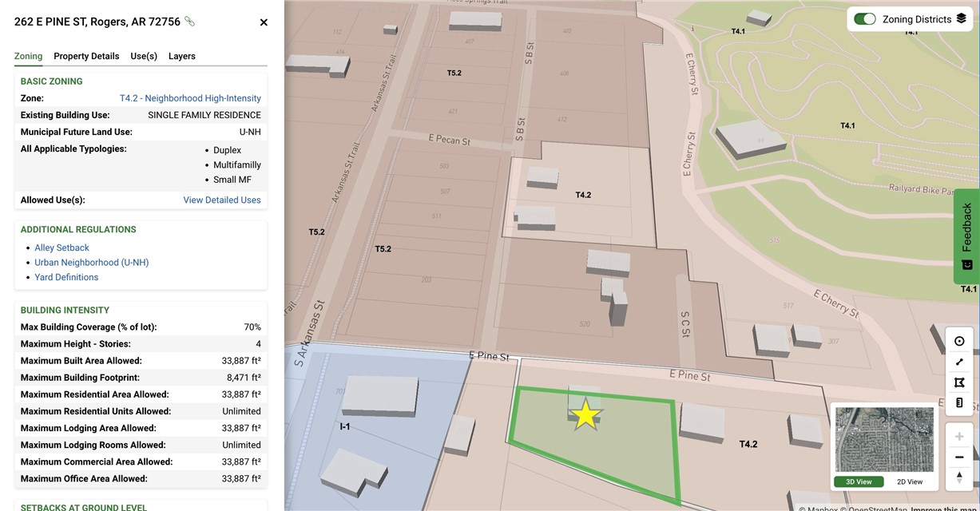This screenshot has height=511, width=980.
Task: Click the yellow star parcel marker
Action: pos(585,415)
